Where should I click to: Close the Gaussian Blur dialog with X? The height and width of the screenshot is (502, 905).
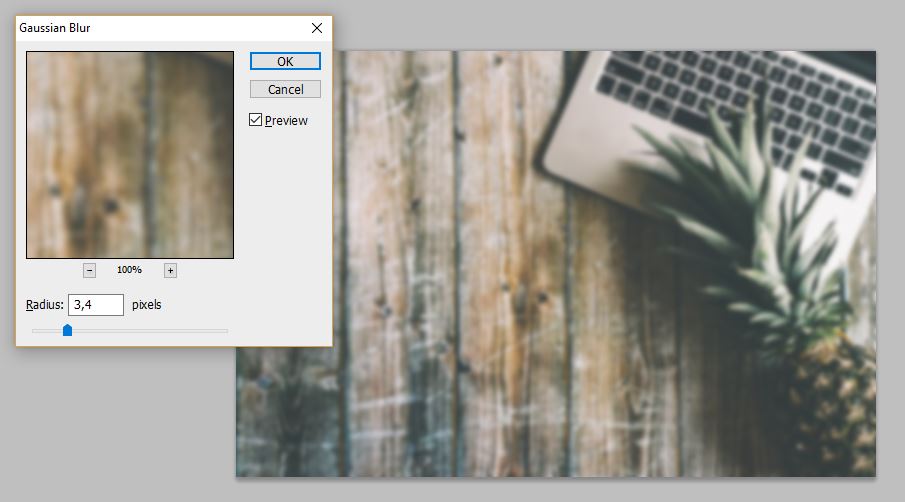pos(317,28)
